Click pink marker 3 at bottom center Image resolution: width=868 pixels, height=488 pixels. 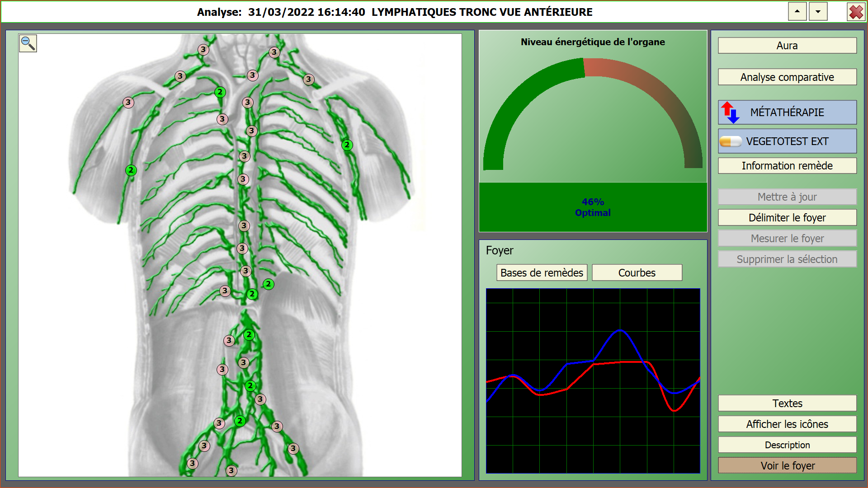(231, 470)
